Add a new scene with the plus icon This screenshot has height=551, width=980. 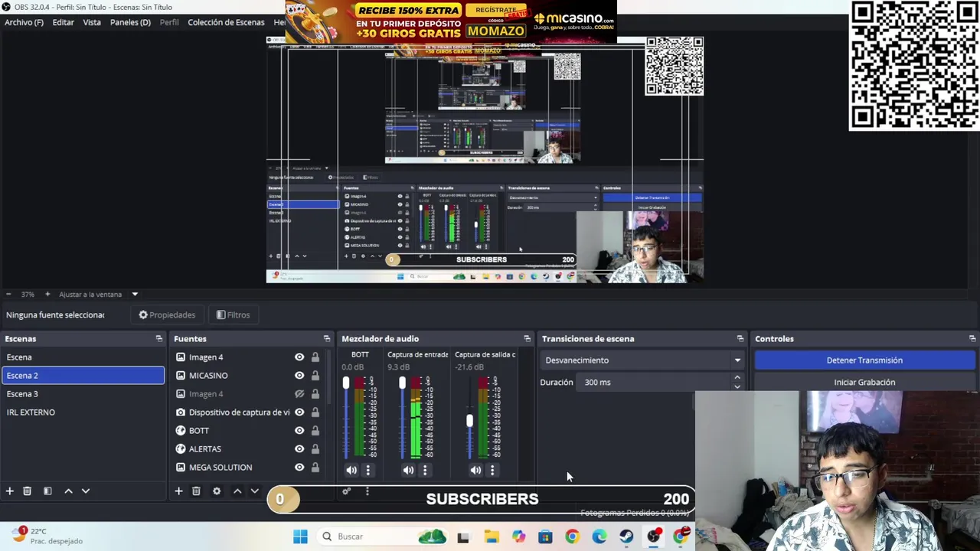10,491
